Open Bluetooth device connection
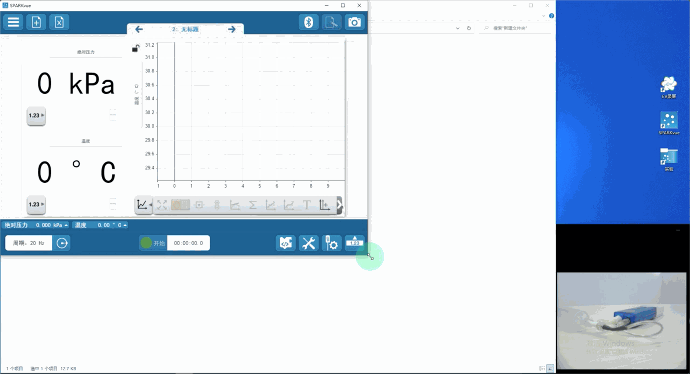 pyautogui.click(x=309, y=22)
